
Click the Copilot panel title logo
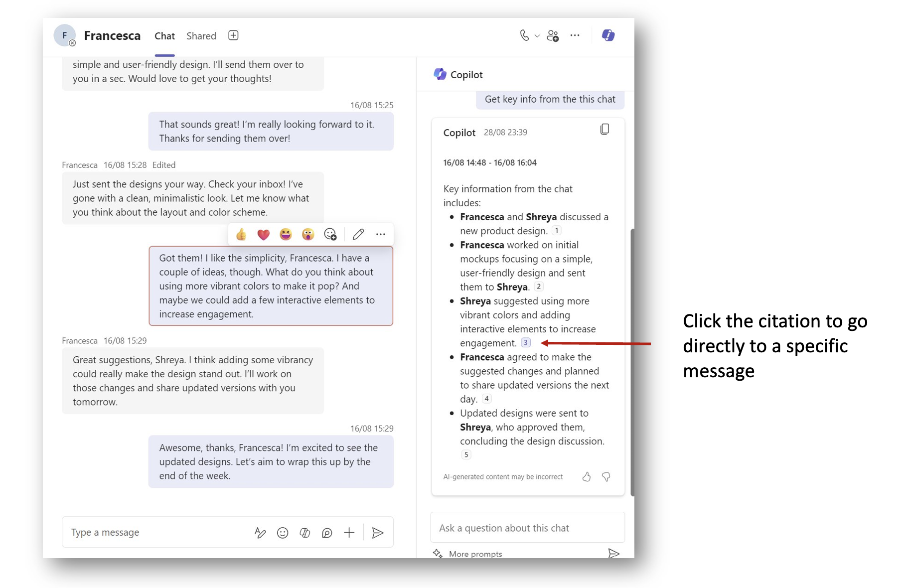pyautogui.click(x=440, y=74)
